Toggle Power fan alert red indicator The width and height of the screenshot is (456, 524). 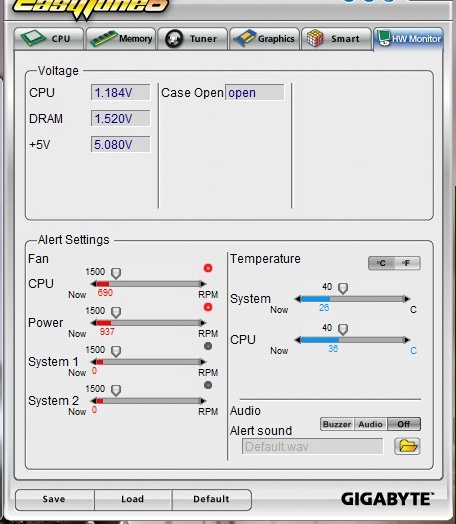click(x=208, y=307)
